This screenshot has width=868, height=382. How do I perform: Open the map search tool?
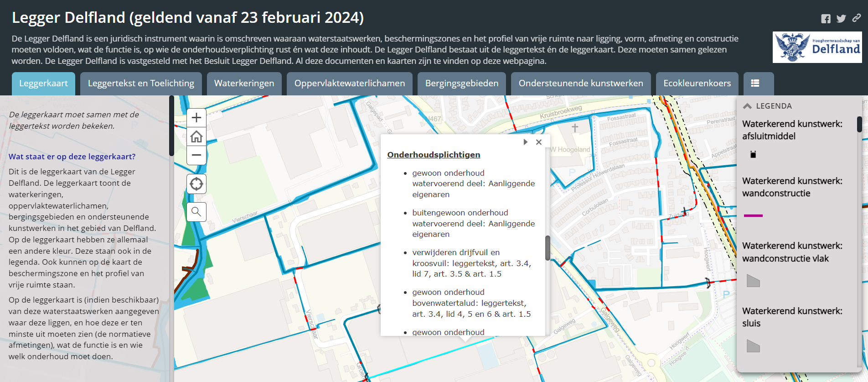coord(196,212)
